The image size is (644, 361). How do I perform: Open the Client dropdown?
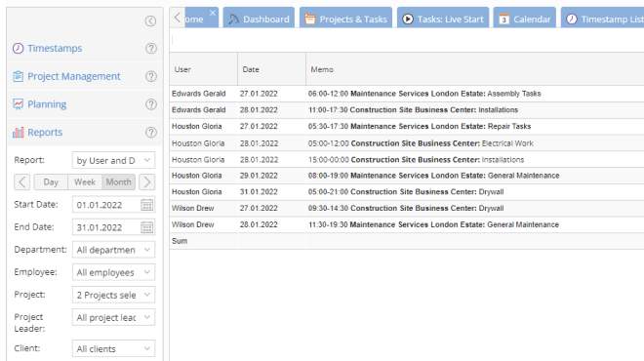coord(114,348)
